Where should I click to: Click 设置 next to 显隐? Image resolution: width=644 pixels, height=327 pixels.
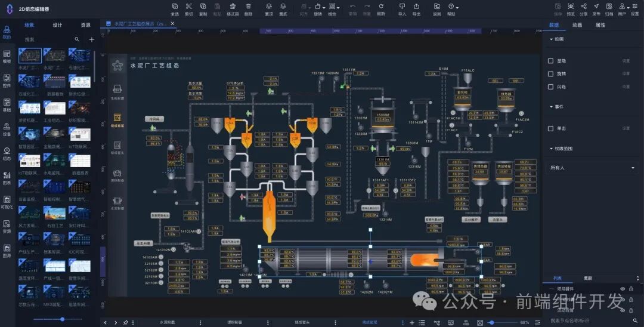(626, 61)
